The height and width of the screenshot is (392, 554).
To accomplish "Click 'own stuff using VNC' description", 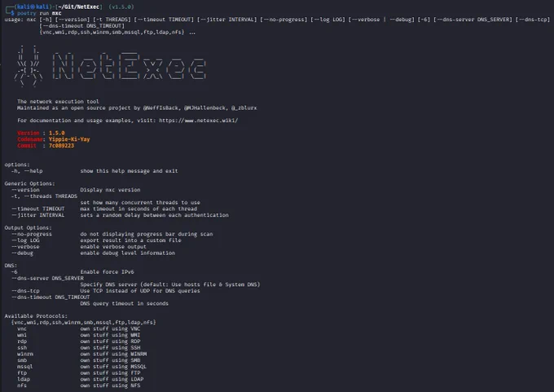I will tap(110, 328).
